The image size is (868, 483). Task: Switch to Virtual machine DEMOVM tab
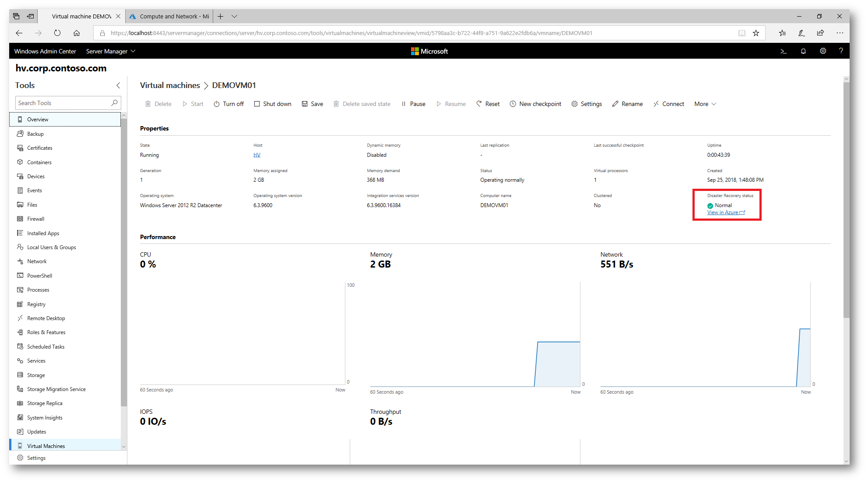(x=81, y=16)
